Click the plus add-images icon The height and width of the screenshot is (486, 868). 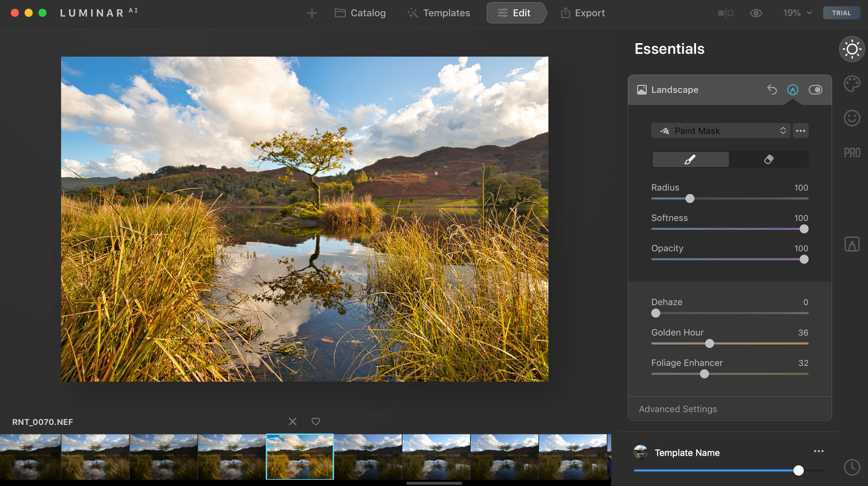[x=312, y=13]
